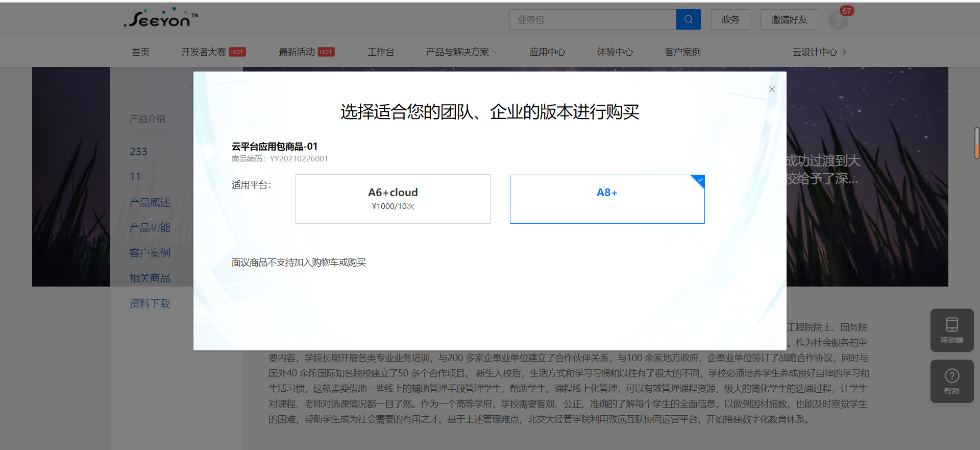Click the 产品介绍 sidebar heading
Viewport: 980px width, 450px height.
click(148, 119)
